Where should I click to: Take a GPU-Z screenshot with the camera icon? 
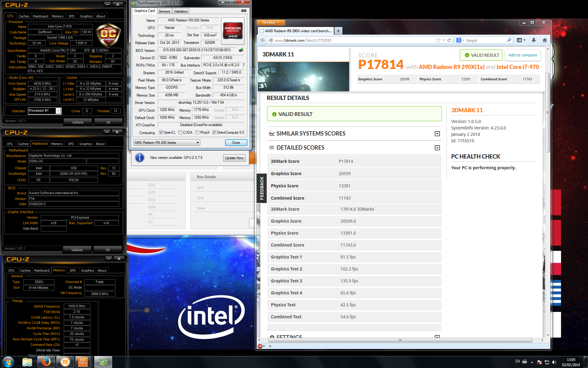(x=243, y=11)
